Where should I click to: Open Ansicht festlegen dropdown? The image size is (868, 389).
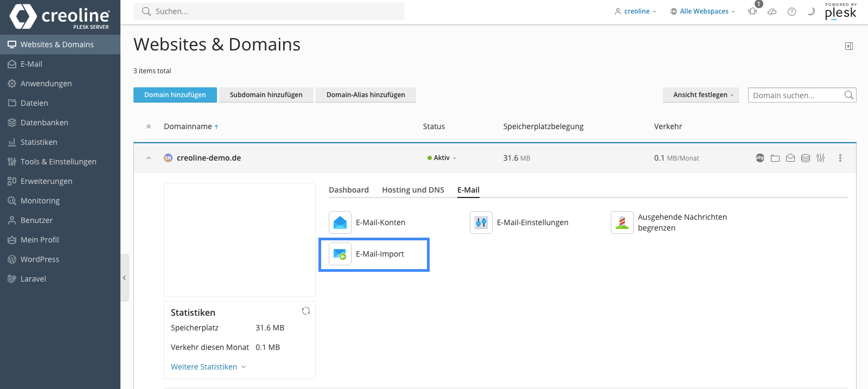click(701, 95)
